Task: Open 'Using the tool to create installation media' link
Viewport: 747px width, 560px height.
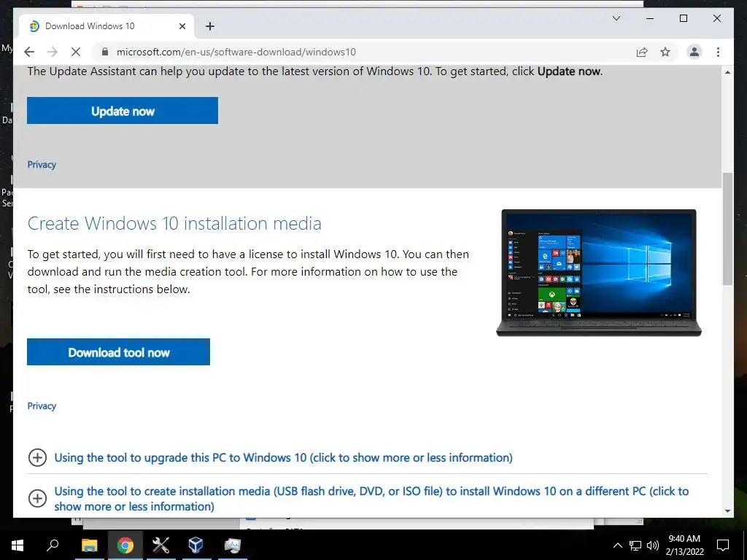Action: 371,499
